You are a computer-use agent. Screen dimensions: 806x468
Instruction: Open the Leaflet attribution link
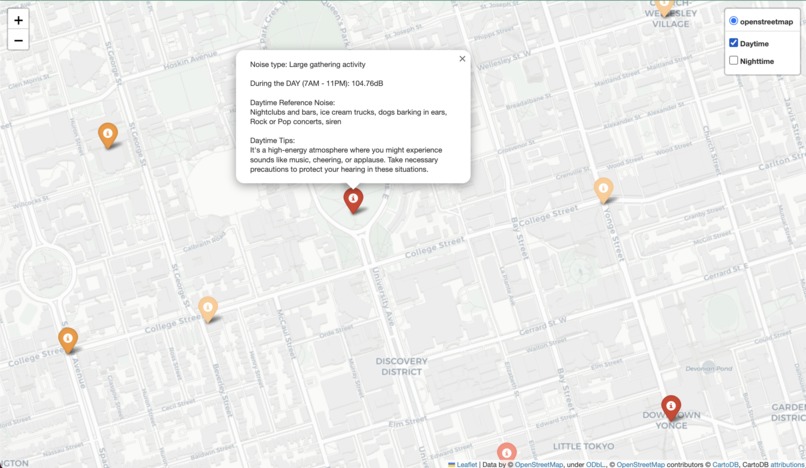tap(467, 464)
